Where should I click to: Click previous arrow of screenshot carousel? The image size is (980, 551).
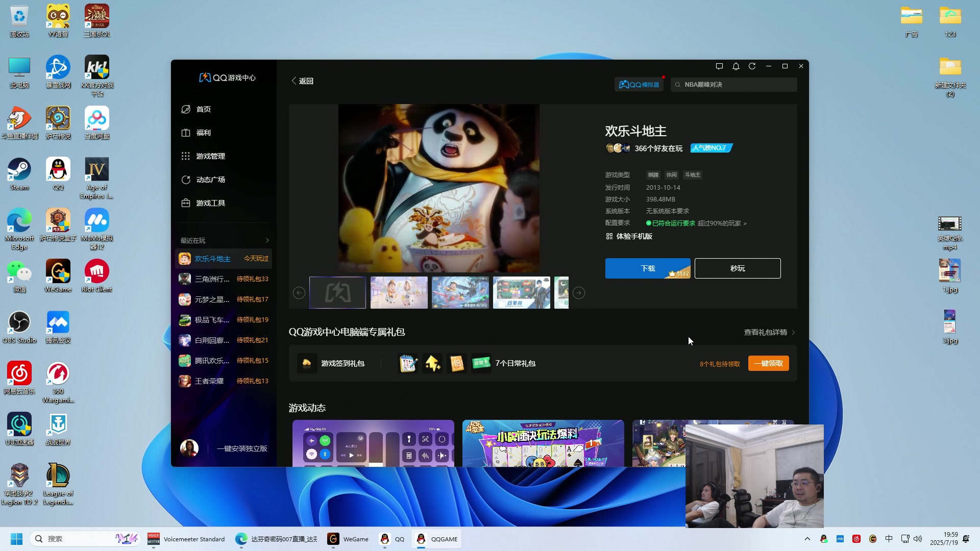tap(299, 293)
